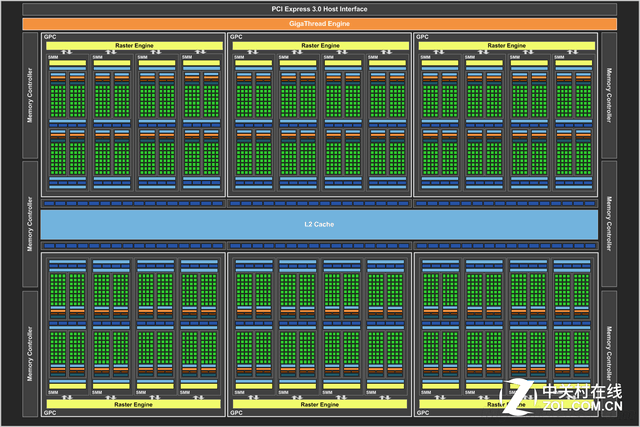Click the blue L2 Cache block

(319, 224)
